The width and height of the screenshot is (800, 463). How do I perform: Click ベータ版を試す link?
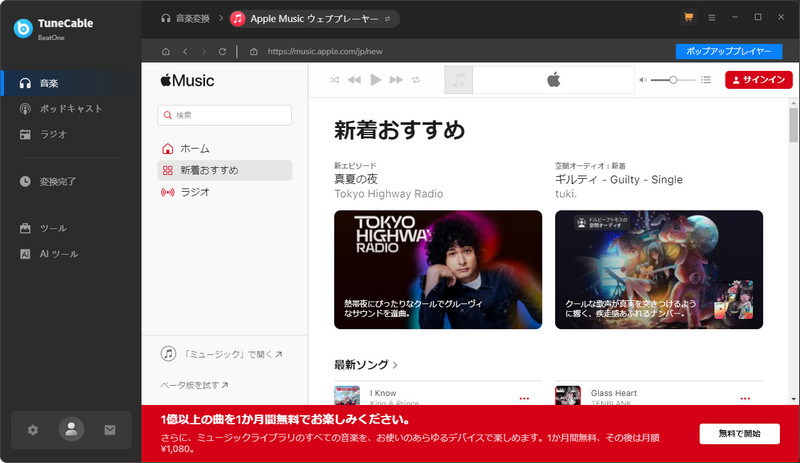(x=194, y=385)
